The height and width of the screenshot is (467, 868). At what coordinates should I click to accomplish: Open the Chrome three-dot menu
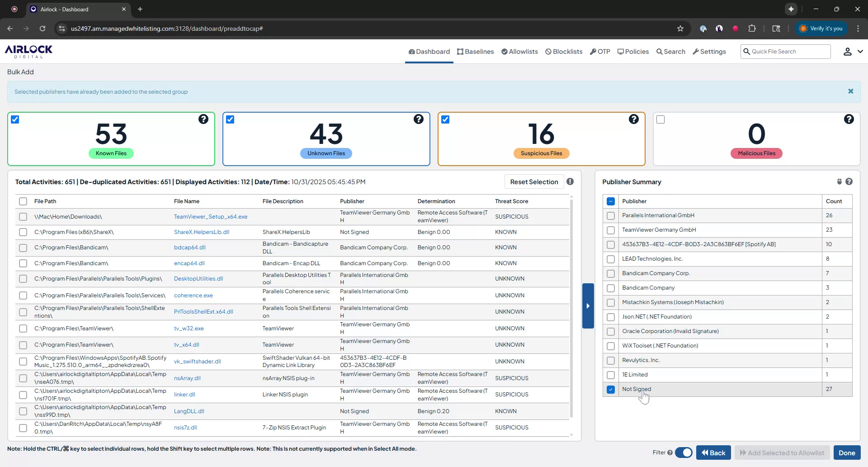pos(858,29)
